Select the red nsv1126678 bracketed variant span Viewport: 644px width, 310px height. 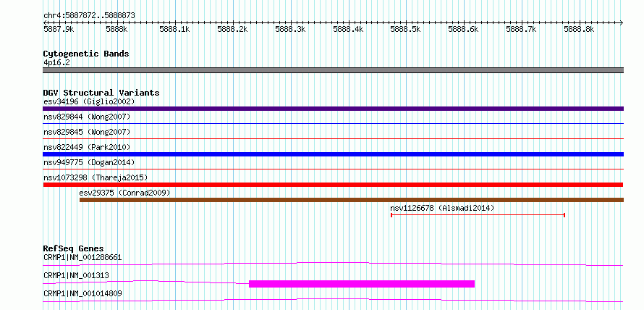pyautogui.click(x=478, y=215)
